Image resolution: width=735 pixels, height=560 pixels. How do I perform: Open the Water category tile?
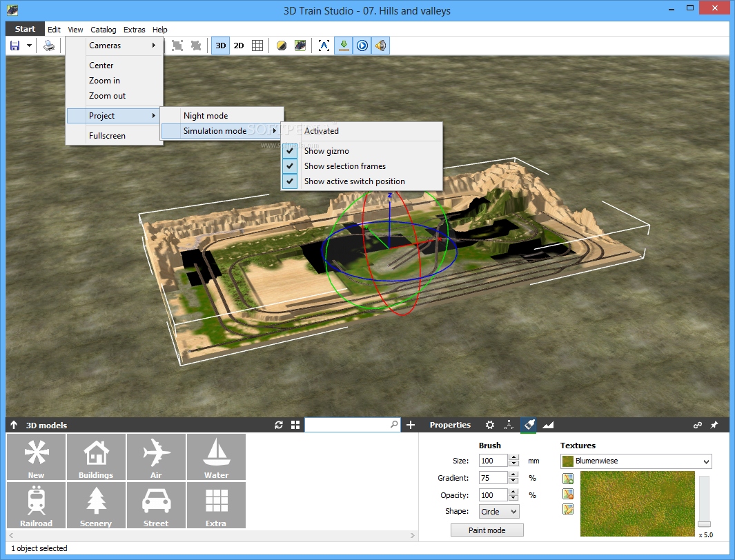click(216, 457)
